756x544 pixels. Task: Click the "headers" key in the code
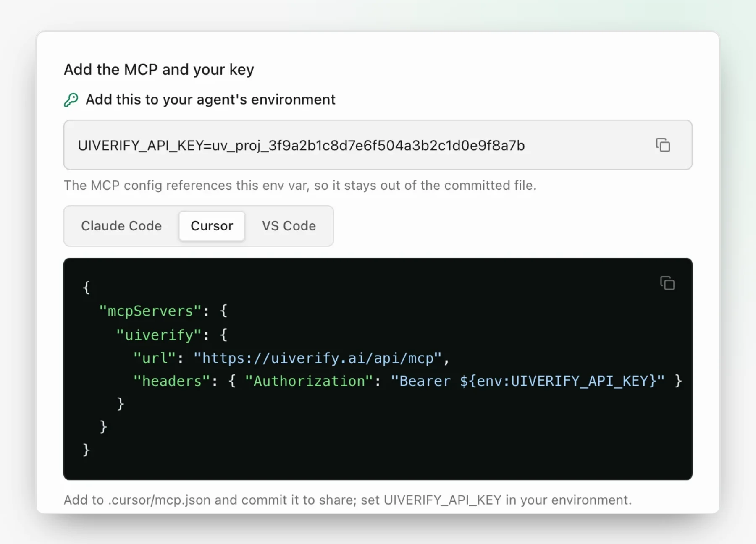coord(172,381)
